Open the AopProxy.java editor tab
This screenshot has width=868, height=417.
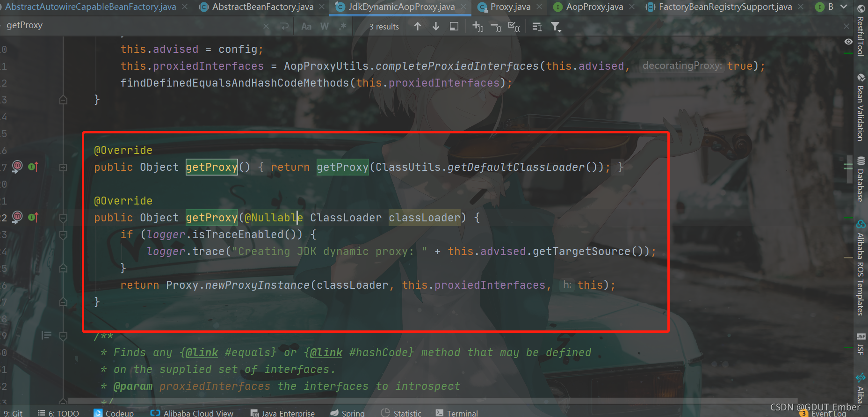[594, 7]
